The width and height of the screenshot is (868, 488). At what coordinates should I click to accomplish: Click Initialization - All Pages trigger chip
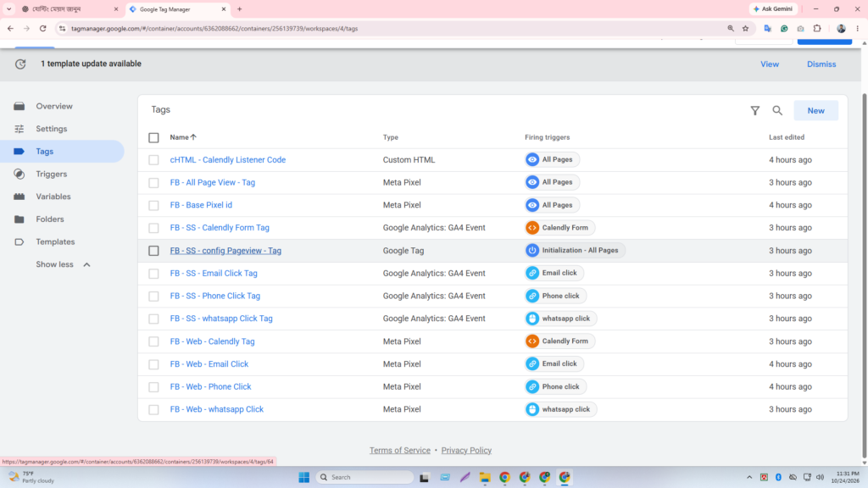click(x=576, y=250)
